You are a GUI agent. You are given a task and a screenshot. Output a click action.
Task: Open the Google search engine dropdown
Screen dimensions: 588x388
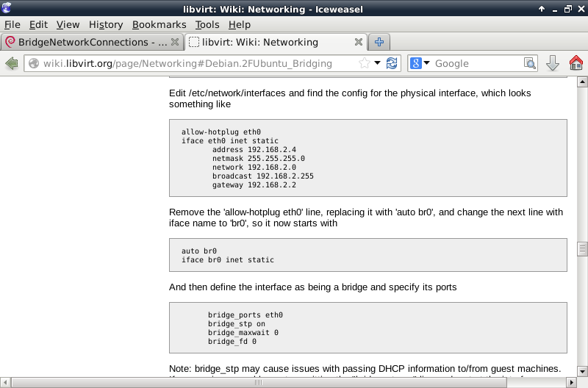(x=420, y=64)
